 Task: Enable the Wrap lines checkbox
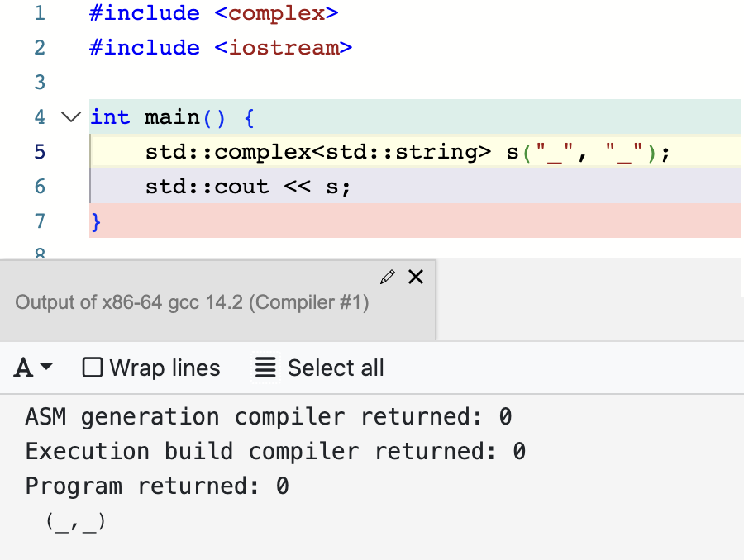pyautogui.click(x=92, y=368)
